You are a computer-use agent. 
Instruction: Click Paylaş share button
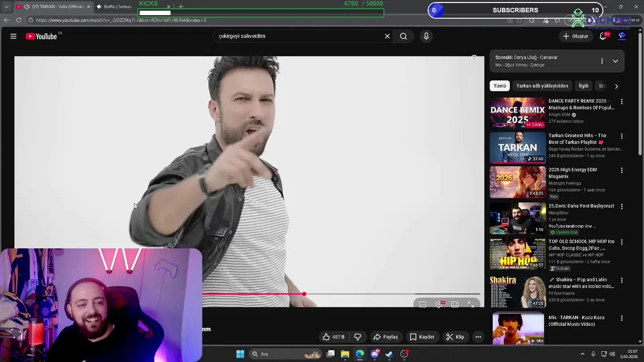(x=385, y=337)
